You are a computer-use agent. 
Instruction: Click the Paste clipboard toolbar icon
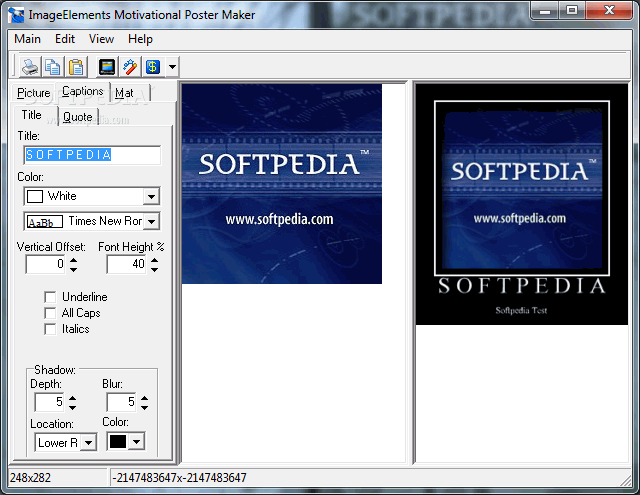tap(76, 67)
